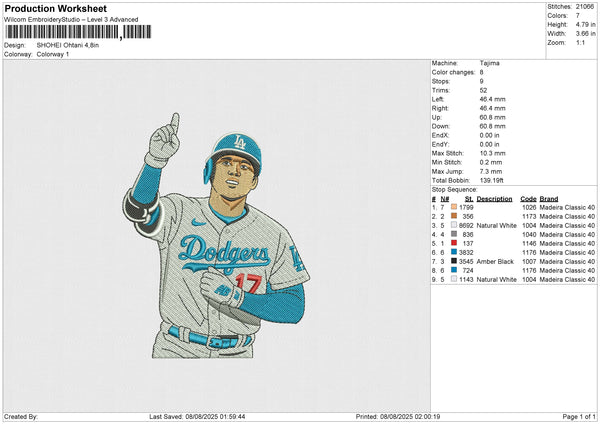Click the Code column header

[x=528, y=199]
